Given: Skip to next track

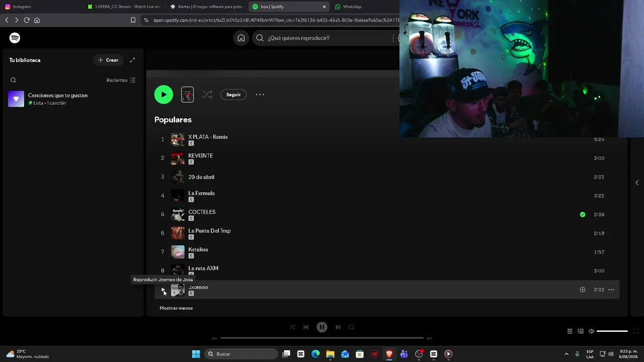Looking at the screenshot, I should [x=338, y=327].
